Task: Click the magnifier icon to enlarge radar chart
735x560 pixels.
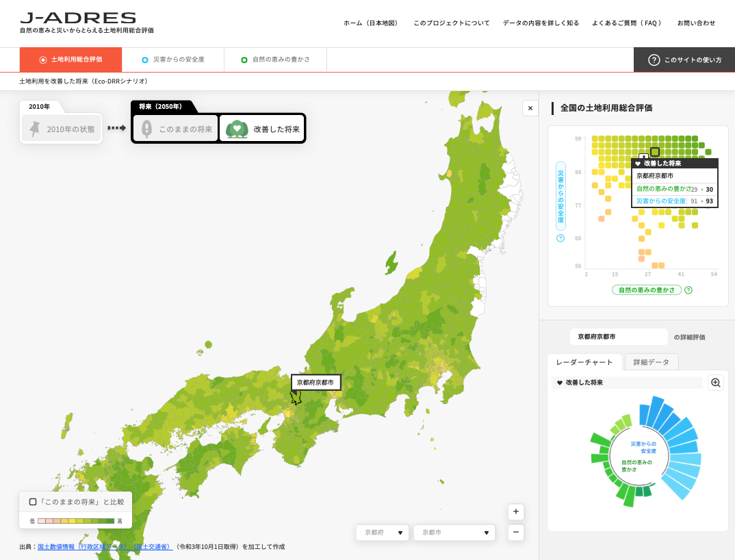Action: click(716, 383)
